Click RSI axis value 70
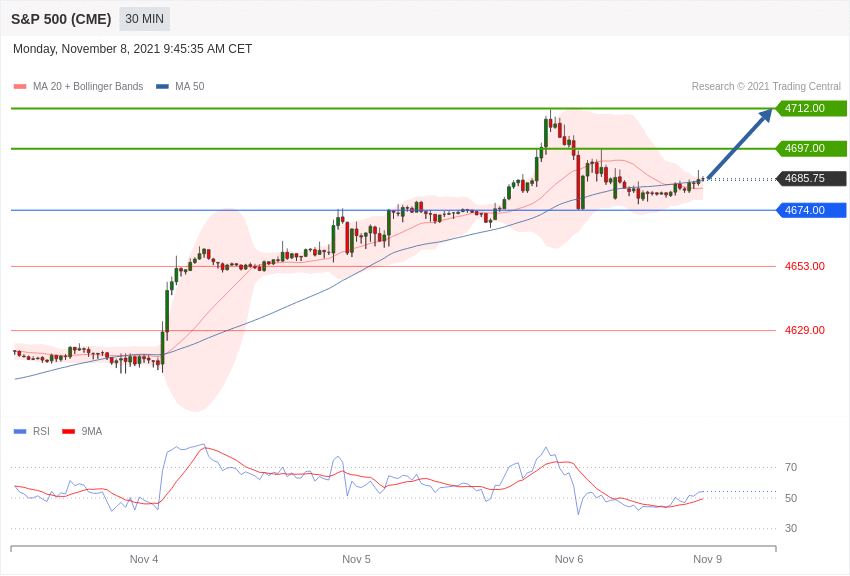Screen dimensions: 850x576 coord(791,467)
